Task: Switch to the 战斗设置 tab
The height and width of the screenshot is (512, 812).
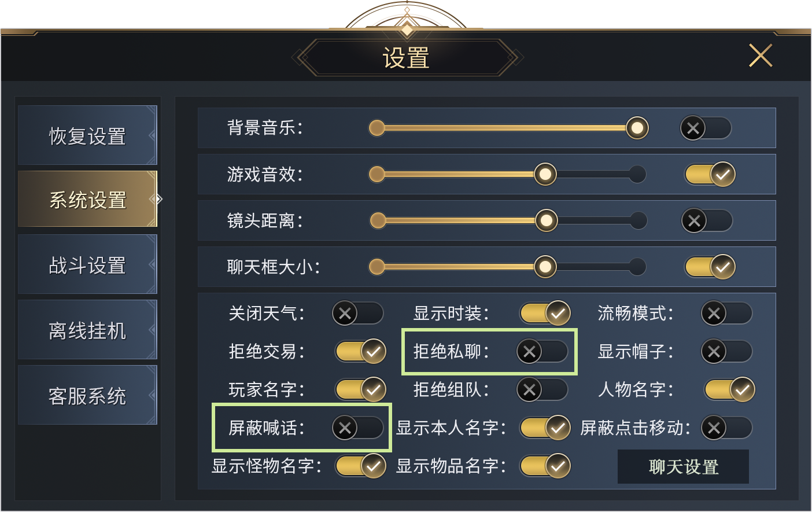Action: tap(87, 265)
